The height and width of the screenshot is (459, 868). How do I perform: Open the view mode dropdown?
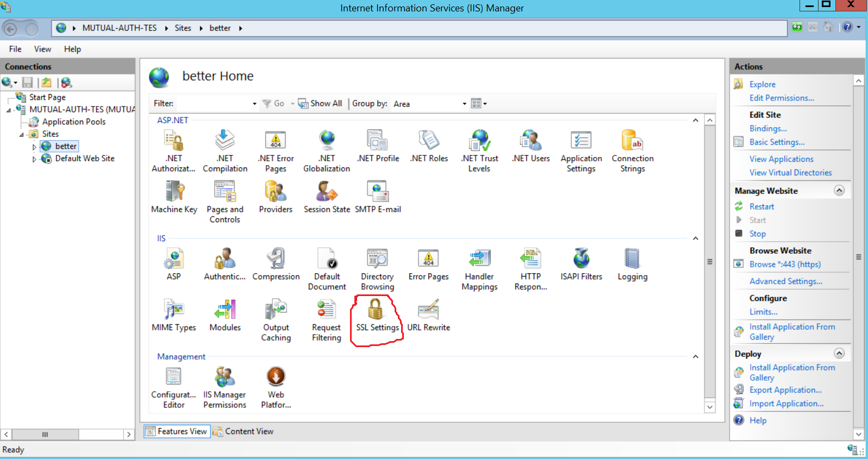pos(479,103)
